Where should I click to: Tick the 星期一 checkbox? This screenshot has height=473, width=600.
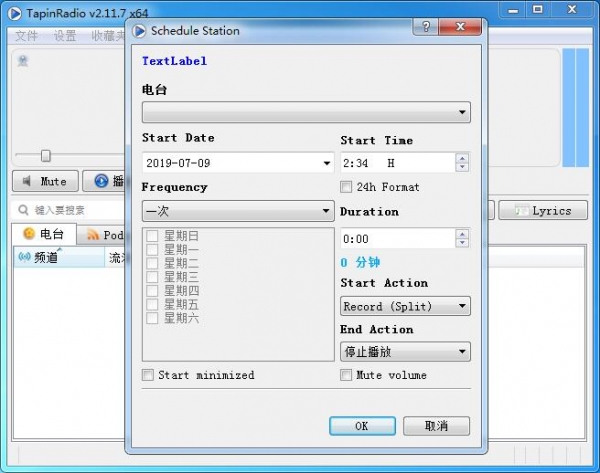tap(152, 250)
